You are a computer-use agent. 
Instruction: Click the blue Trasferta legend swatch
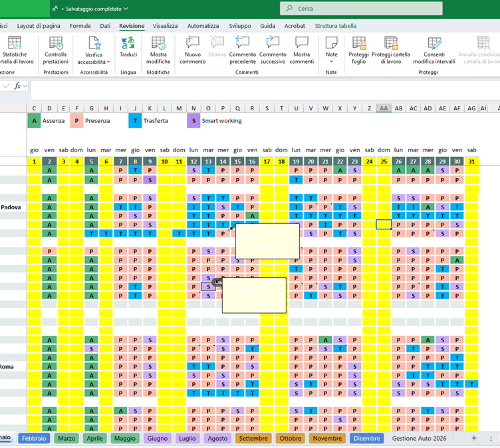[x=135, y=121]
